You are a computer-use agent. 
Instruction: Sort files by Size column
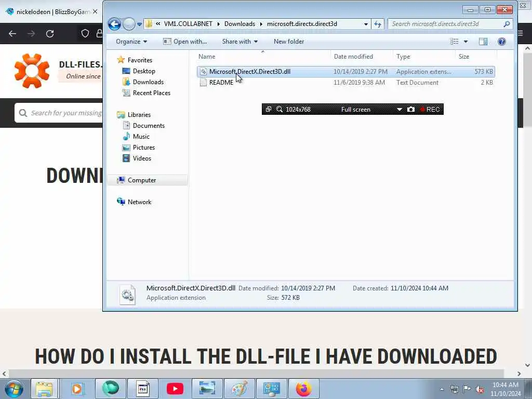point(476,57)
